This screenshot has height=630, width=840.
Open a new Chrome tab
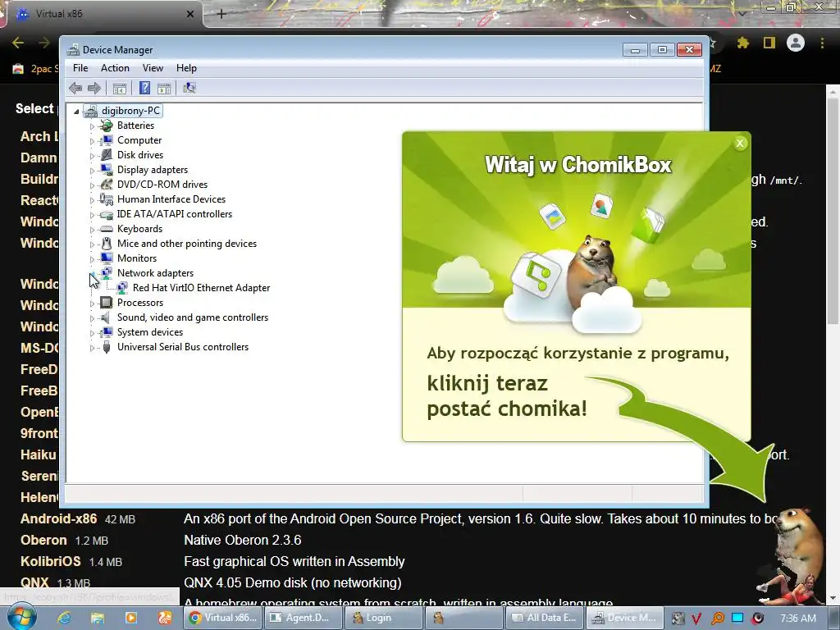pos(221,14)
